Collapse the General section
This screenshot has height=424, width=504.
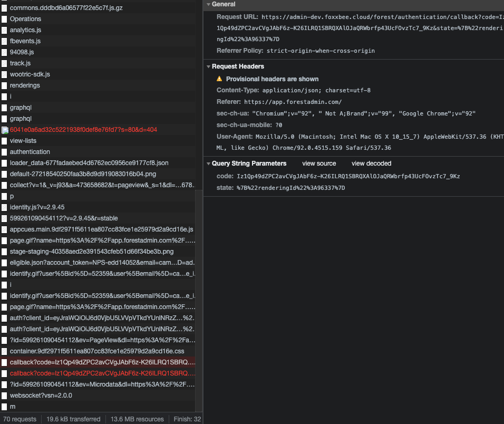click(208, 4)
